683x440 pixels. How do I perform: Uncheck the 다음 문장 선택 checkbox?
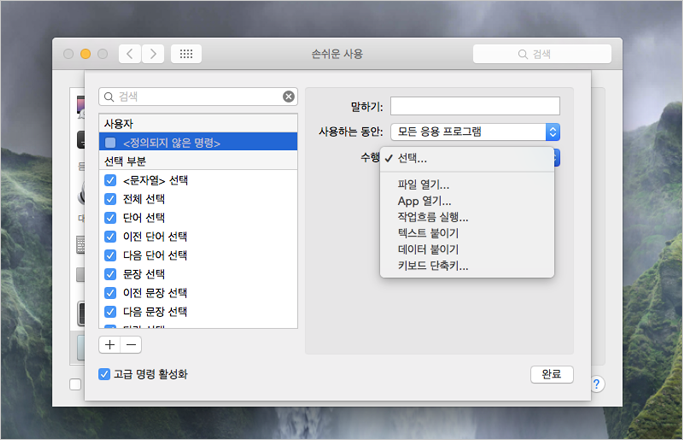[x=111, y=311]
